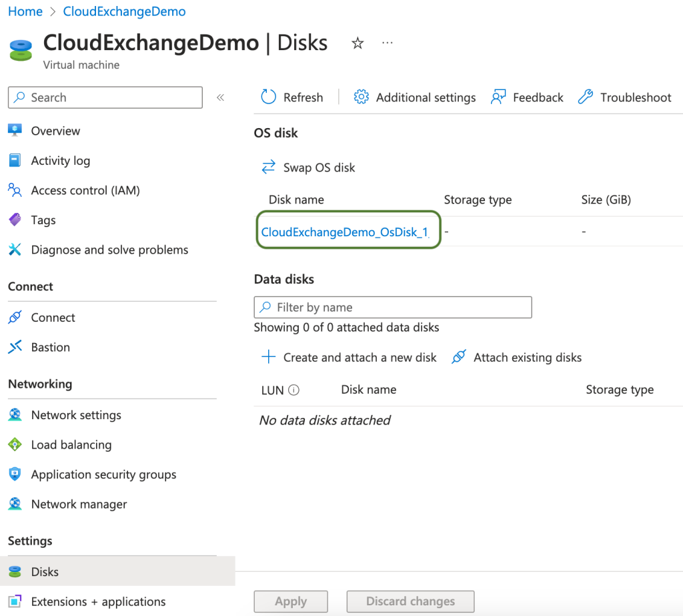
Task: Click the Refresh circular arrow icon
Action: [268, 97]
